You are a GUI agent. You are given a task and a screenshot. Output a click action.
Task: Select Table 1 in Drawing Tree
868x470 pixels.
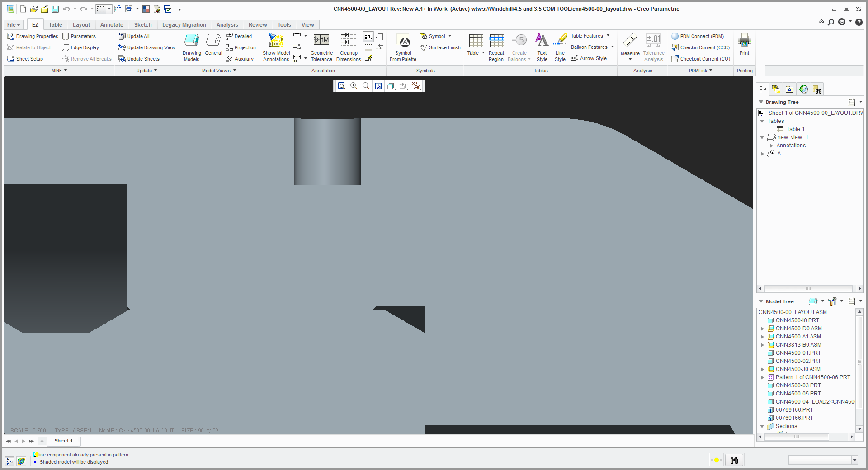coord(795,129)
